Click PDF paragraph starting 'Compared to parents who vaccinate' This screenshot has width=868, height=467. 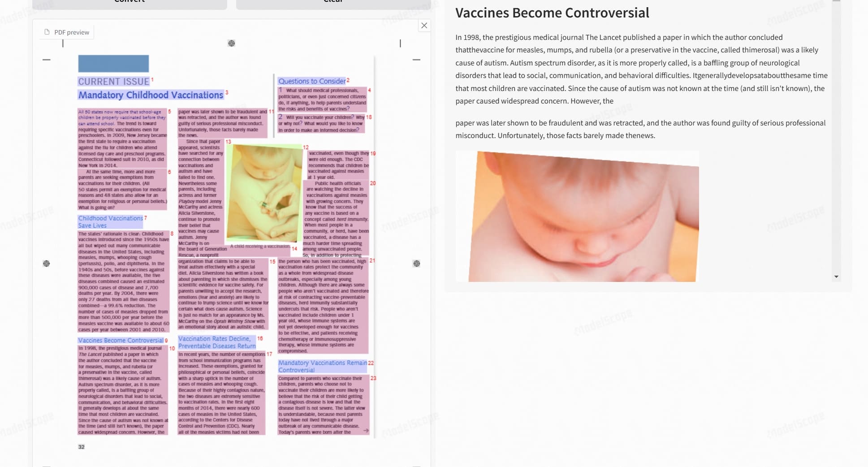(324, 405)
